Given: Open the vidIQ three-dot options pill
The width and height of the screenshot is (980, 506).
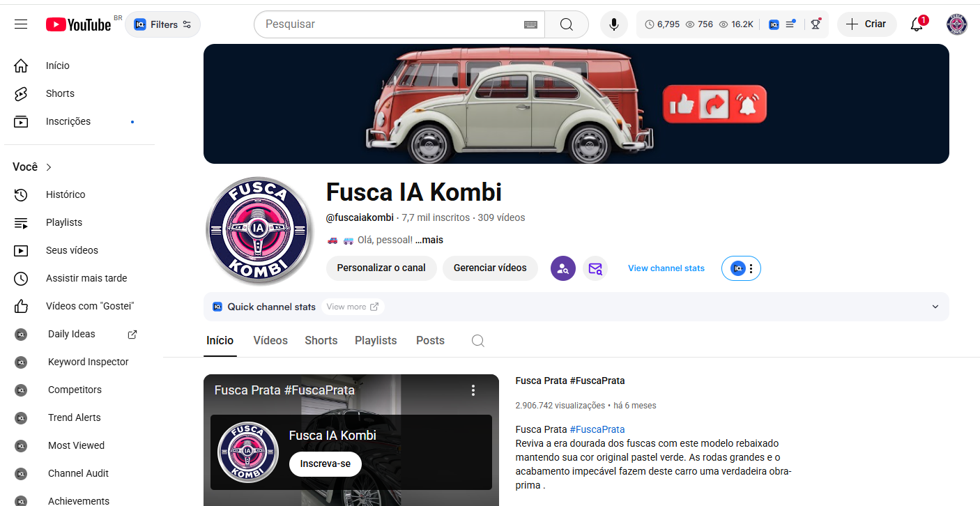Looking at the screenshot, I should pyautogui.click(x=741, y=268).
